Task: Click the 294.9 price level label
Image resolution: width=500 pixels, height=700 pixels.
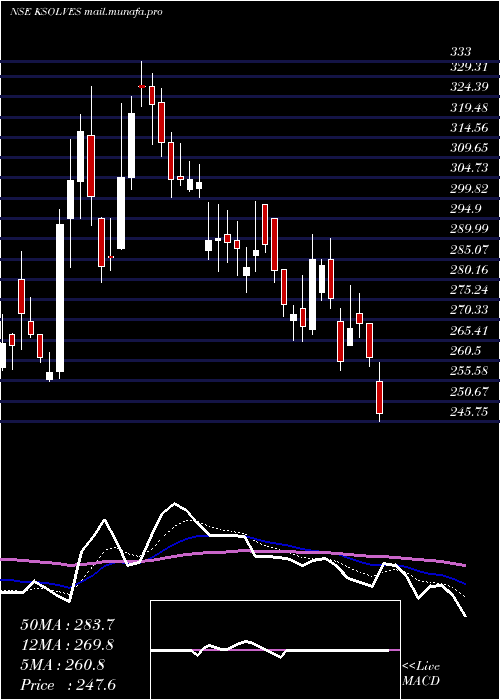Action: pyautogui.click(x=466, y=208)
